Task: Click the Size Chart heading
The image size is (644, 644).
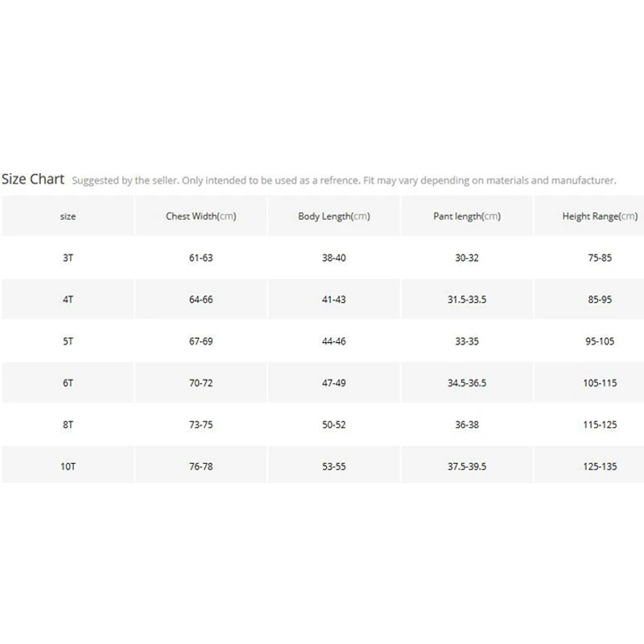Action: (x=33, y=179)
